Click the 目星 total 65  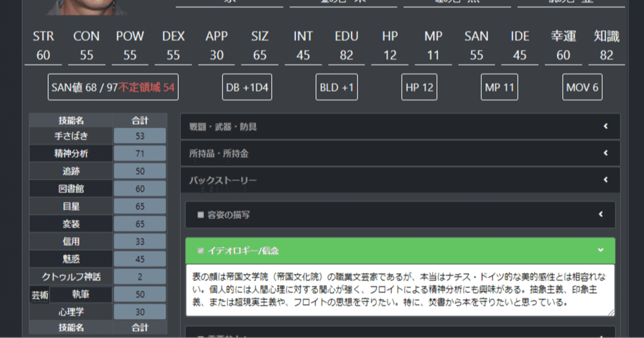pyautogui.click(x=140, y=207)
